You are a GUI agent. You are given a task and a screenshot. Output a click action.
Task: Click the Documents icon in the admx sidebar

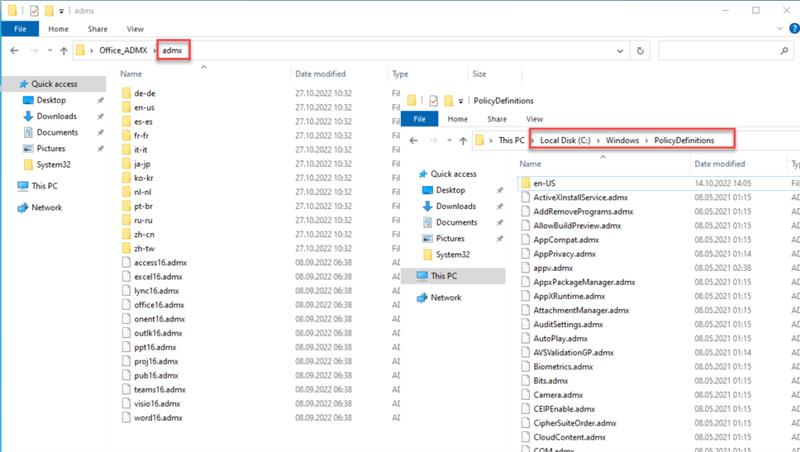[x=29, y=132]
